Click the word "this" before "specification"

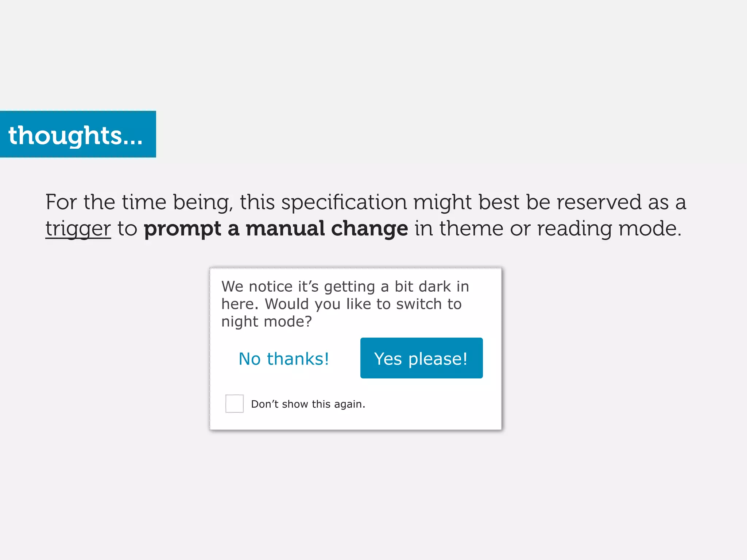[x=257, y=202]
